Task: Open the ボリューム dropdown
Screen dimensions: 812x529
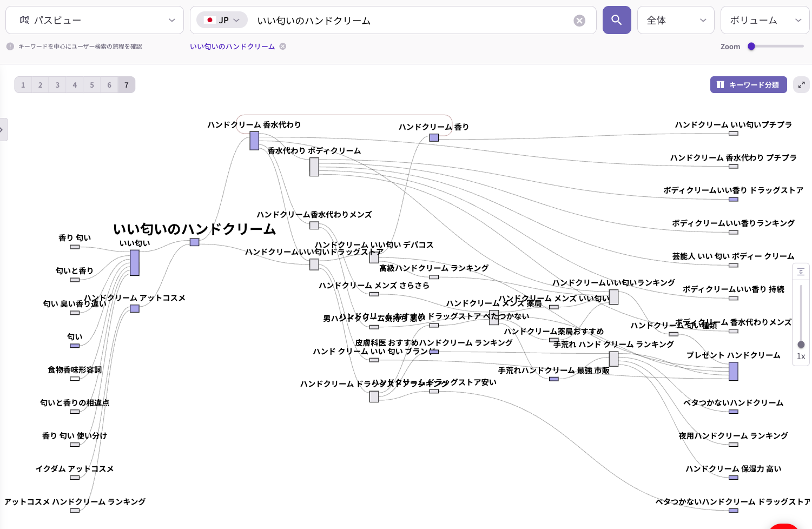Action: [x=764, y=20]
